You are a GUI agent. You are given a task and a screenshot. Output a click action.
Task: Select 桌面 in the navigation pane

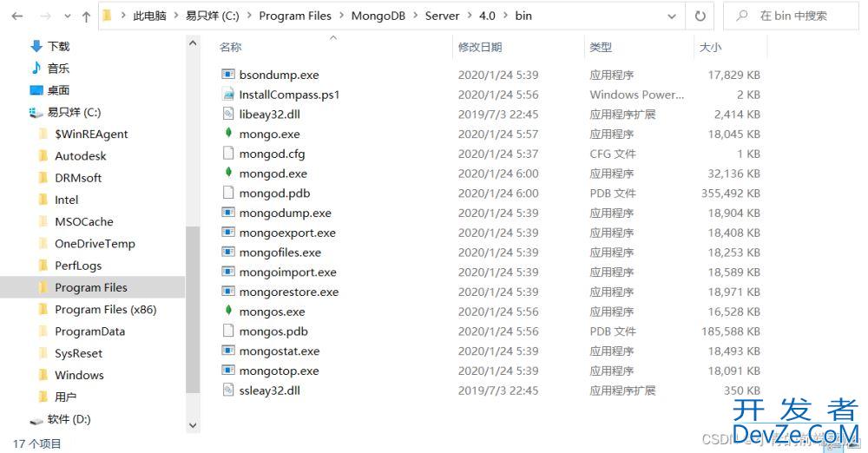tap(58, 89)
